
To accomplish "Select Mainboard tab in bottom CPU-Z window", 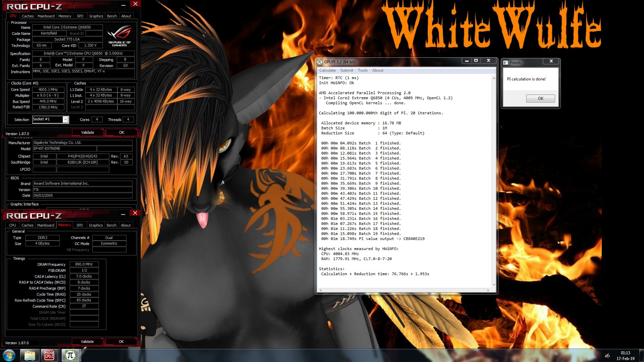I will coord(46,225).
